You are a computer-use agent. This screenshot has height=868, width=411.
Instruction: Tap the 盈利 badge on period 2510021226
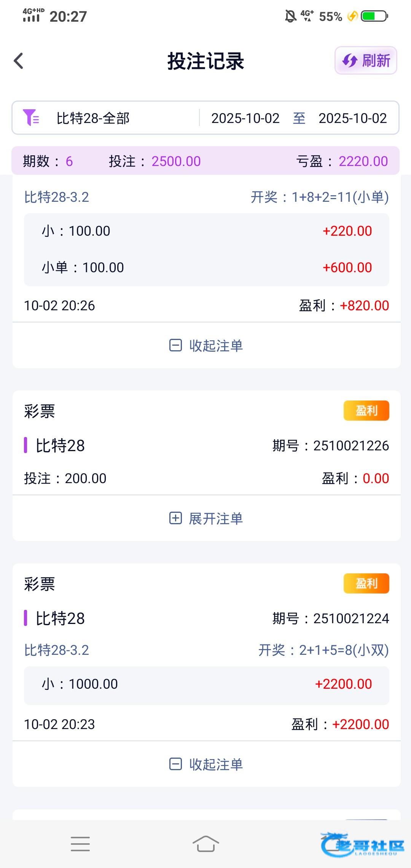[x=366, y=411]
